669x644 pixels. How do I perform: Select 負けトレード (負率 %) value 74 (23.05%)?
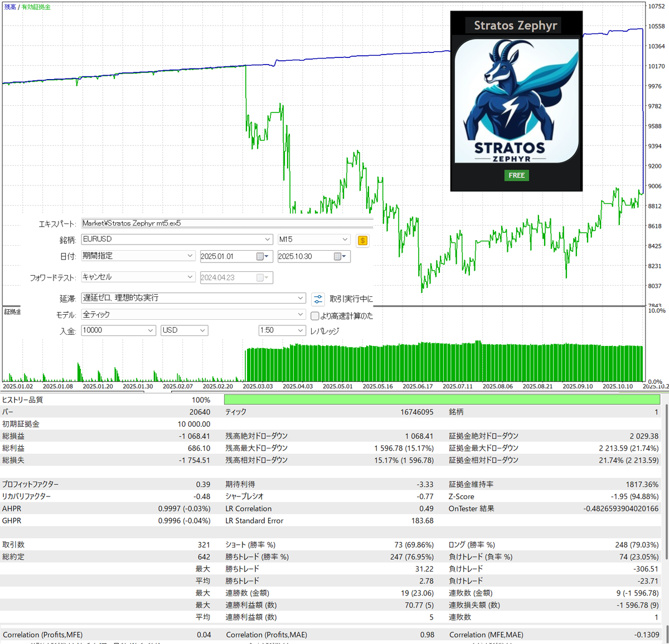coord(639,557)
